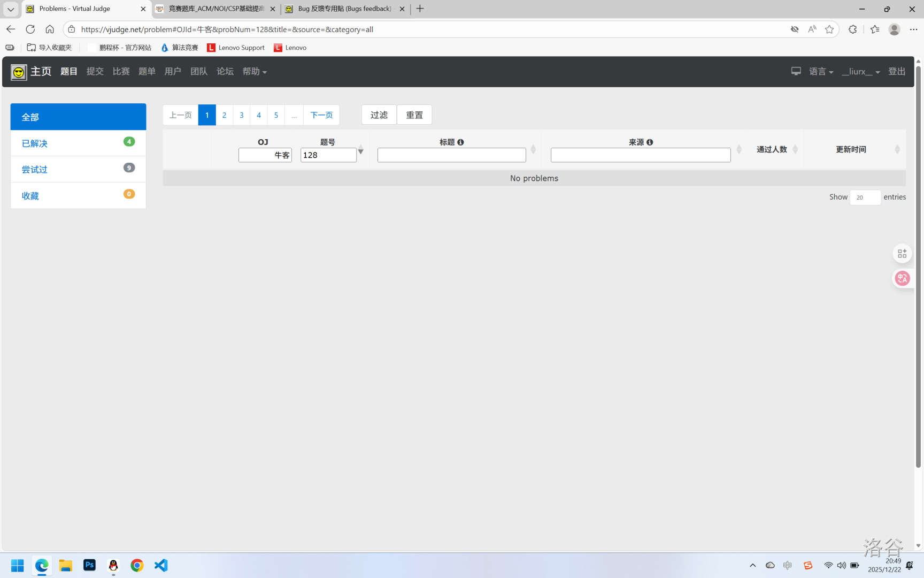This screenshot has width=924, height=578.
Task: Click the monitor display icon in navbar
Action: coord(796,71)
